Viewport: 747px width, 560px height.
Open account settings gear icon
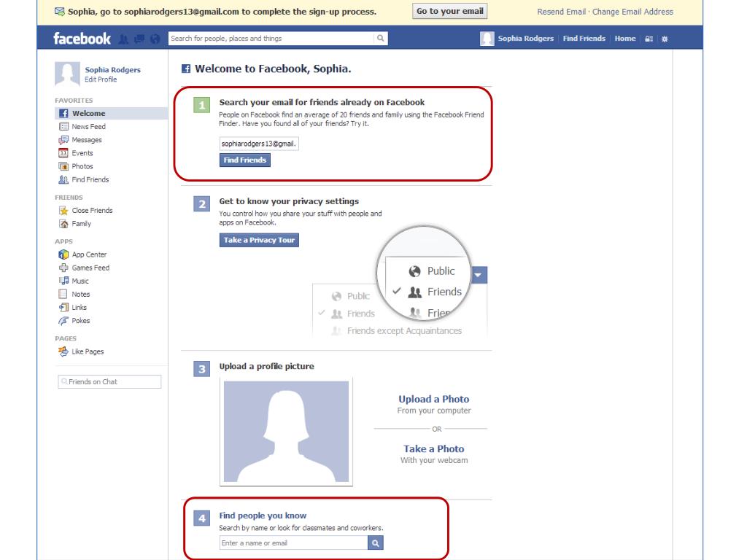coord(665,39)
